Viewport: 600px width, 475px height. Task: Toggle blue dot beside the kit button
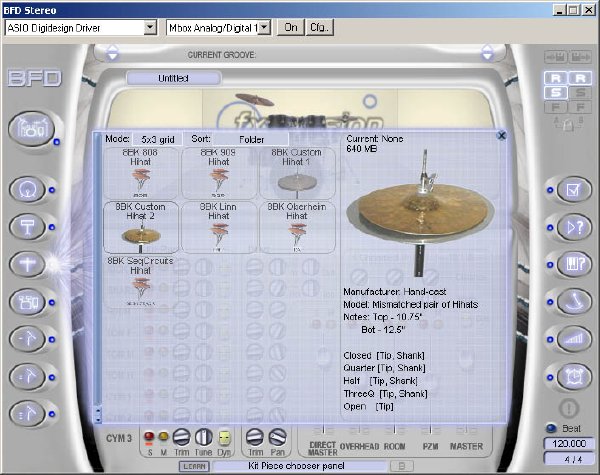(57, 142)
